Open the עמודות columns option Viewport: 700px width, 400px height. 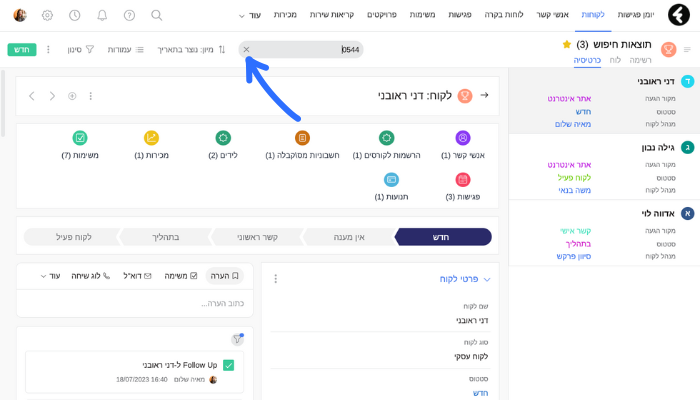point(125,50)
